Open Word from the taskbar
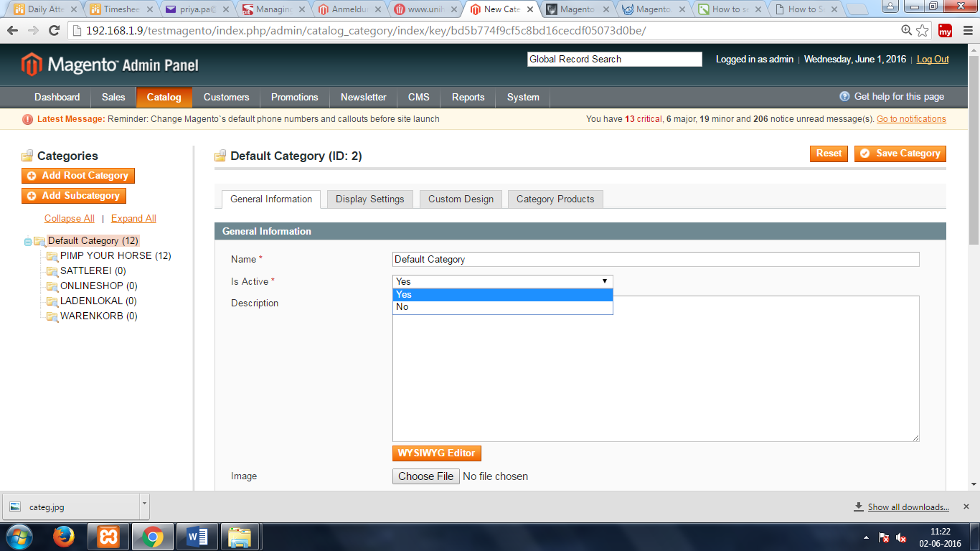The image size is (980, 551). point(196,537)
